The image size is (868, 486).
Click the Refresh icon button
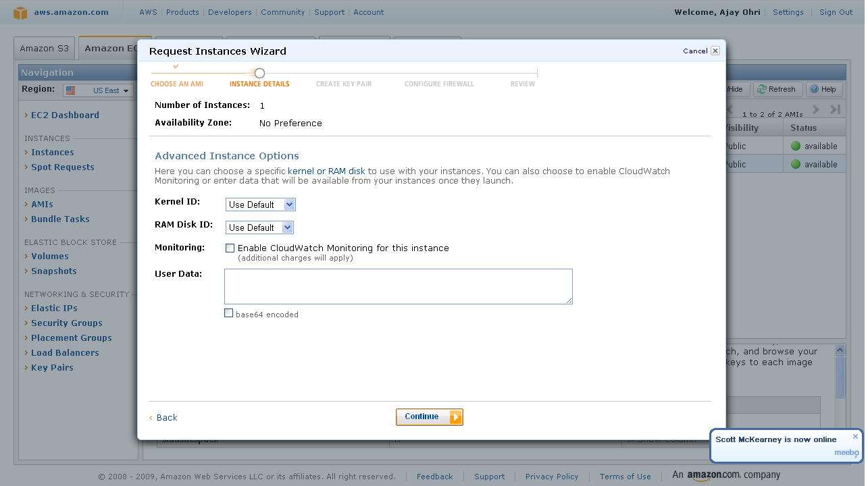point(776,89)
